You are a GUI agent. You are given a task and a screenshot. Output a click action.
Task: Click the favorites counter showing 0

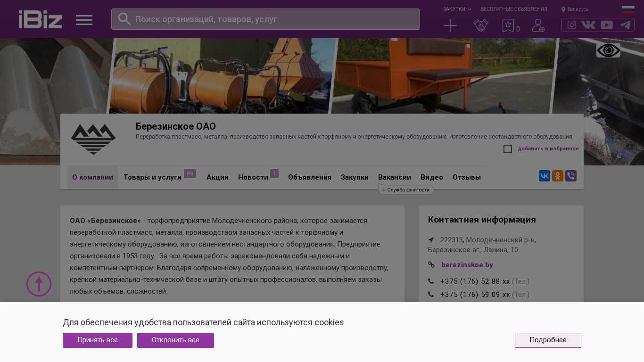pyautogui.click(x=518, y=29)
